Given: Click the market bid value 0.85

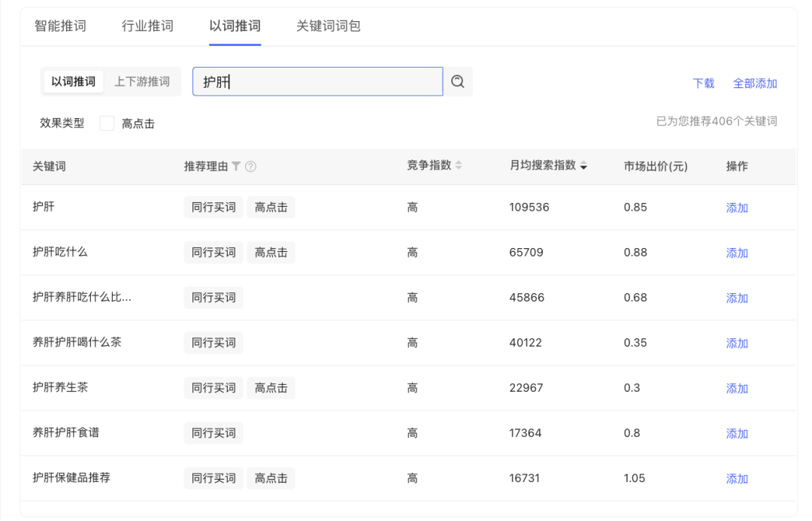Looking at the screenshot, I should [x=635, y=207].
